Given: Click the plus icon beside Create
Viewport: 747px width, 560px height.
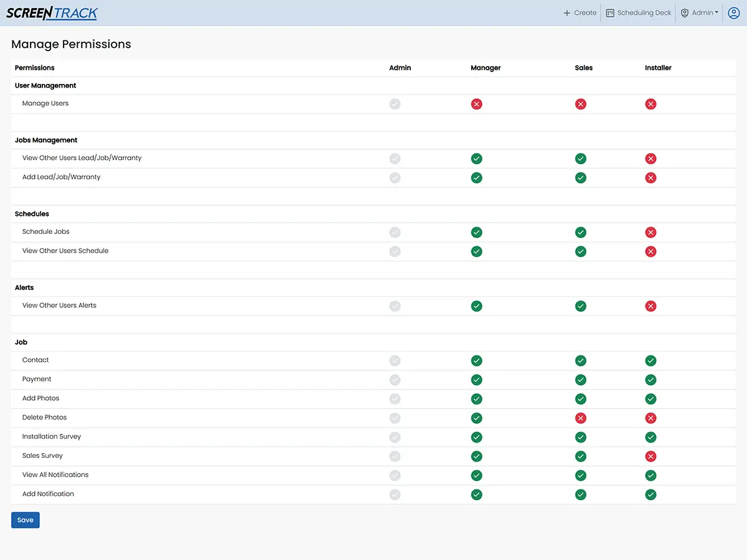Looking at the screenshot, I should click(x=566, y=13).
